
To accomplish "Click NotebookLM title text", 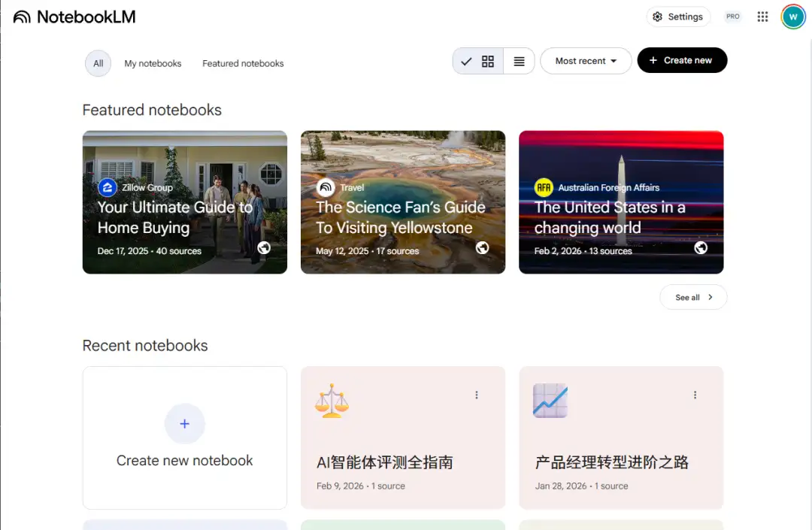I will click(86, 17).
